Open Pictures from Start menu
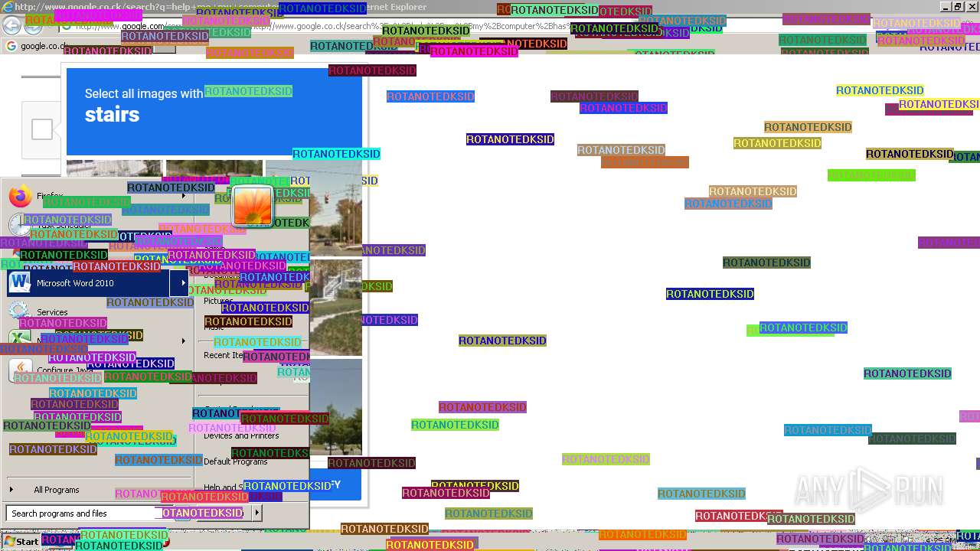The width and height of the screenshot is (980, 551). pyautogui.click(x=218, y=301)
